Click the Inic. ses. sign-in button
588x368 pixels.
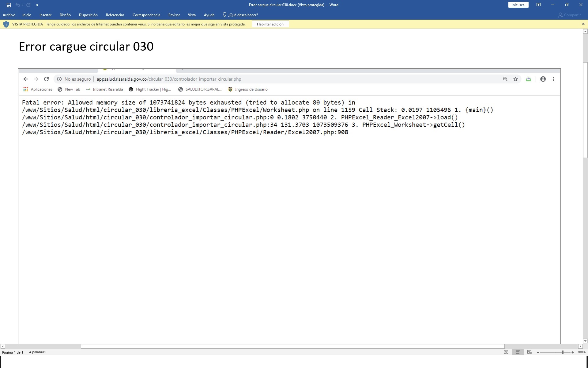coord(518,5)
